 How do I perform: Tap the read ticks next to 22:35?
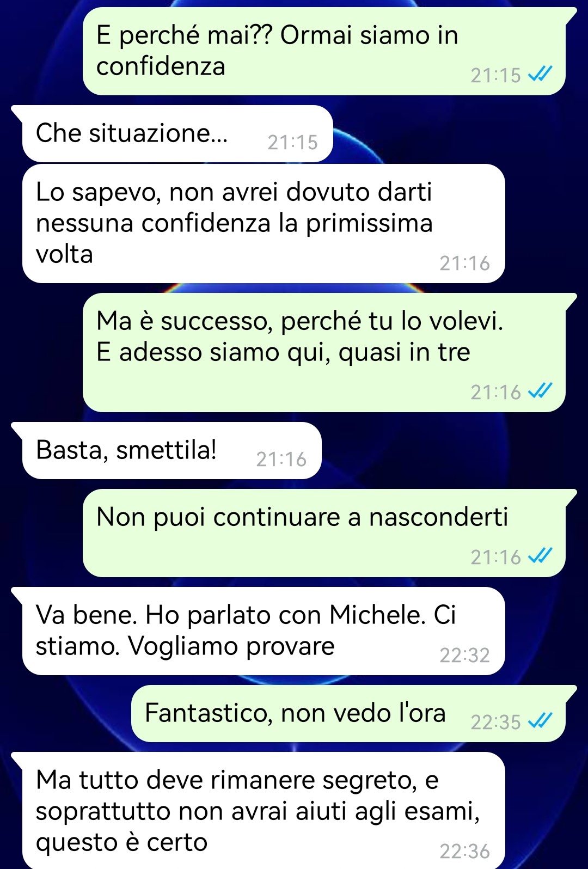point(541,720)
